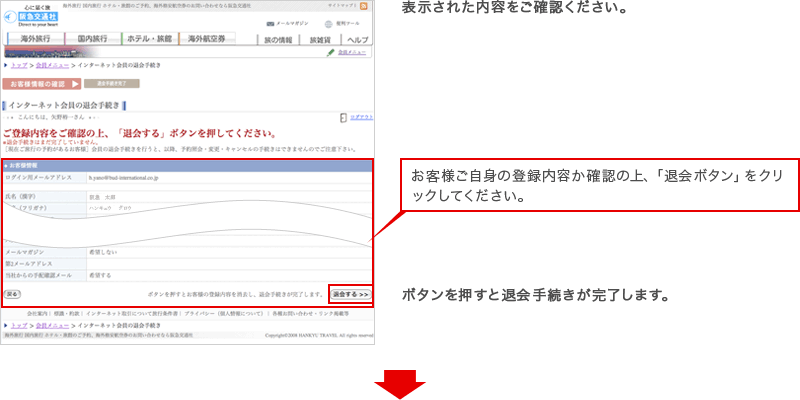Click the メールマガジン row label in table
This screenshot has height=400, width=800.
[x=24, y=252]
